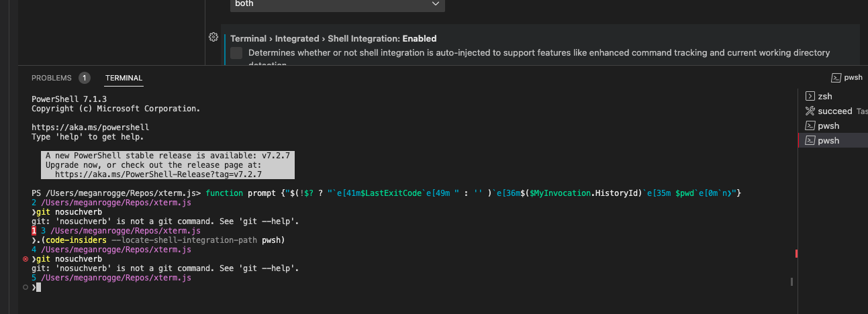The width and height of the screenshot is (868, 314).
Task: Open the https://aka.ms/powershell link
Action: [x=90, y=127]
